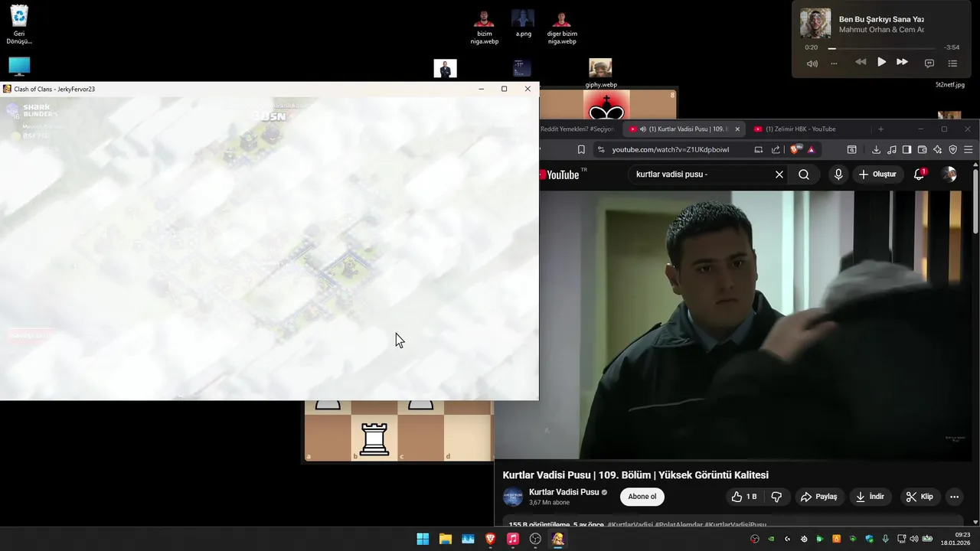Show lyrics in the mini music player

coord(929,63)
